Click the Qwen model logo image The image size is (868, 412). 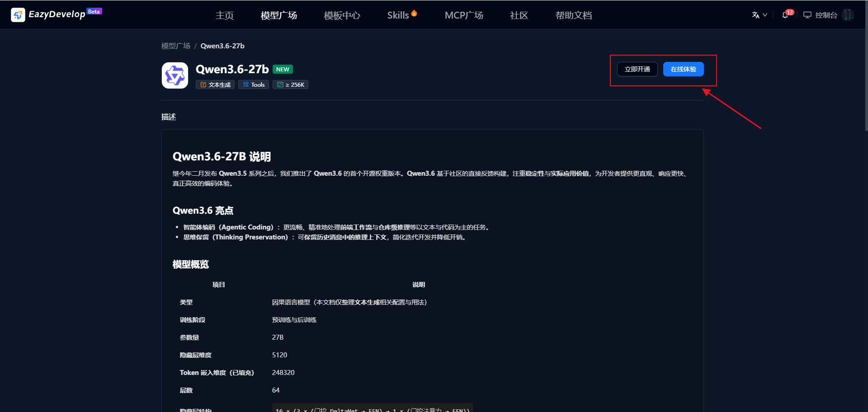(x=175, y=75)
